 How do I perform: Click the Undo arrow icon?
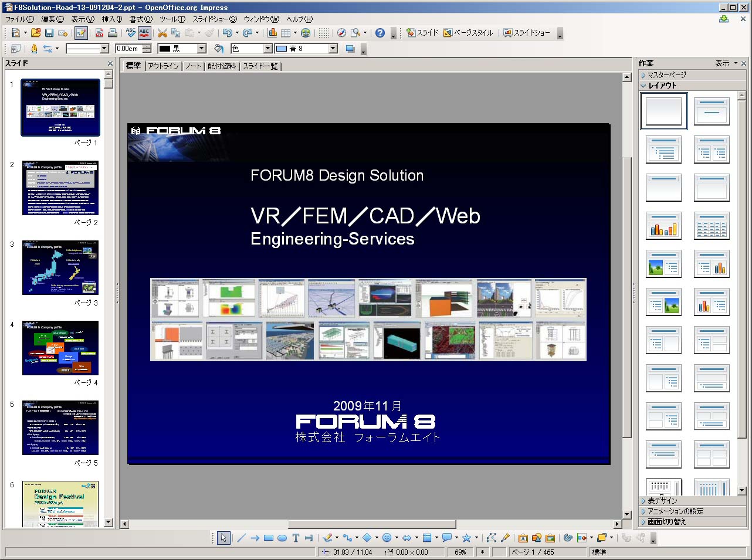227,33
